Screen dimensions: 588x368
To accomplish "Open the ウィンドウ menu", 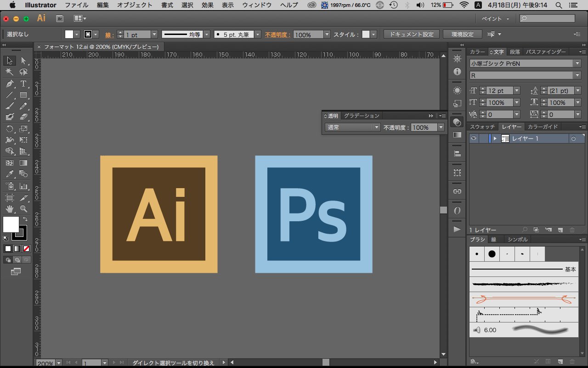I will click(257, 5).
